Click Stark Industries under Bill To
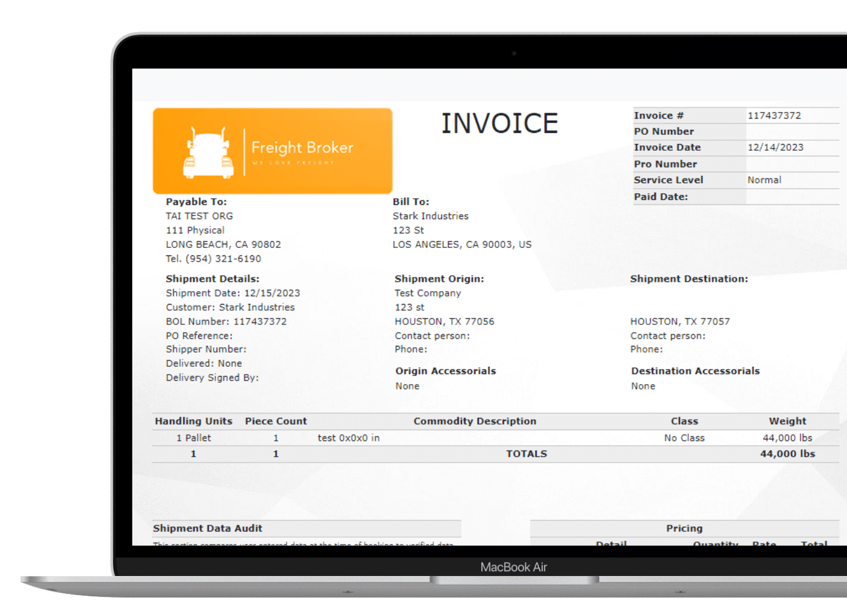This screenshot has height=616, width=847. click(x=430, y=216)
